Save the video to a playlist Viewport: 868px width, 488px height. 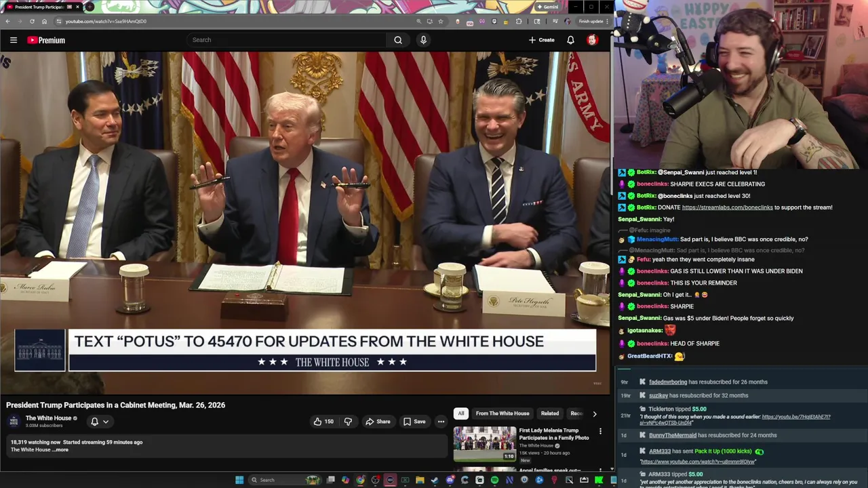coord(414,422)
